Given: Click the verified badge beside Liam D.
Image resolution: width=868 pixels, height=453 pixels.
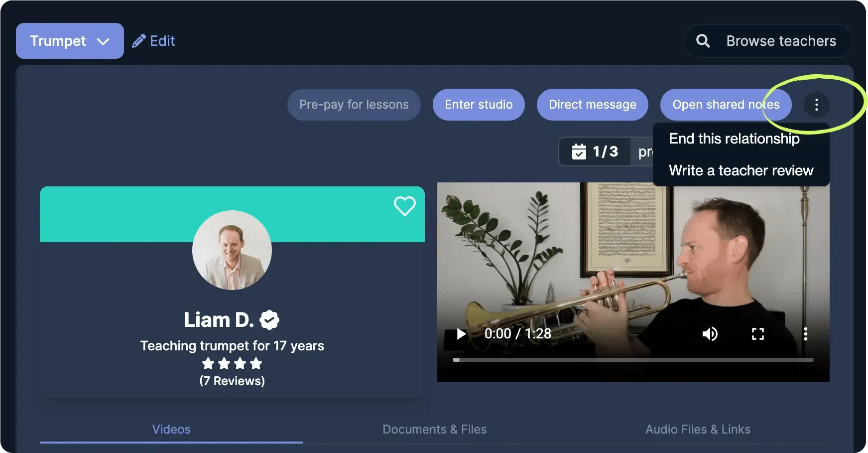Looking at the screenshot, I should coord(269,320).
